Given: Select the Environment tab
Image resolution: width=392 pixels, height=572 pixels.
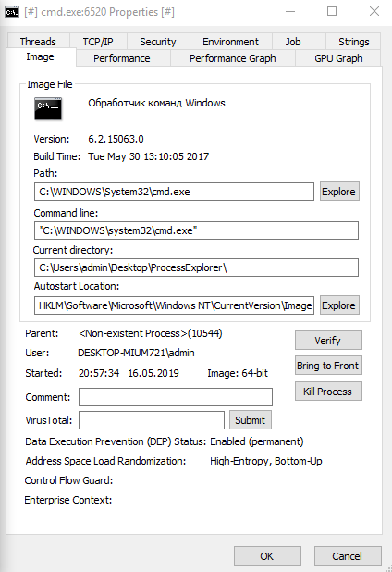Looking at the screenshot, I should (230, 42).
